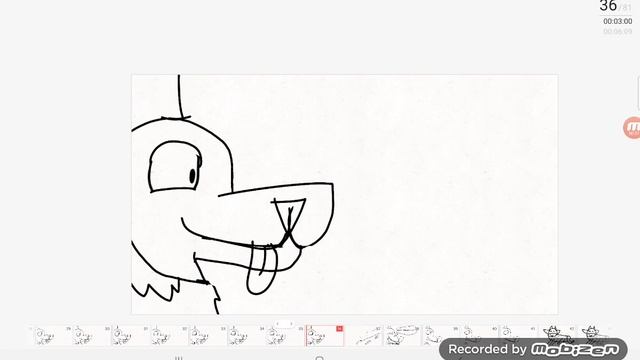The width and height of the screenshot is (640, 360).
Task: Select frame 37 thumbnail in timeline
Action: point(364,336)
